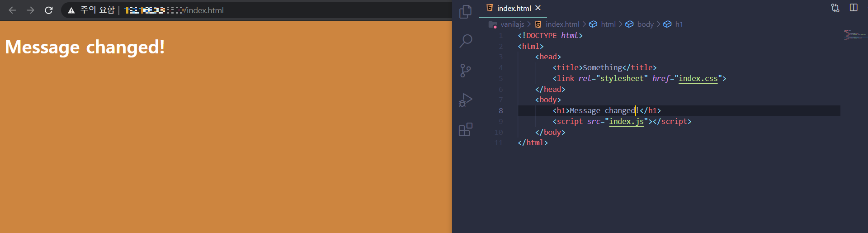Click the Message changed heading in browser
Viewport: 868px width, 233px height.
pos(85,47)
